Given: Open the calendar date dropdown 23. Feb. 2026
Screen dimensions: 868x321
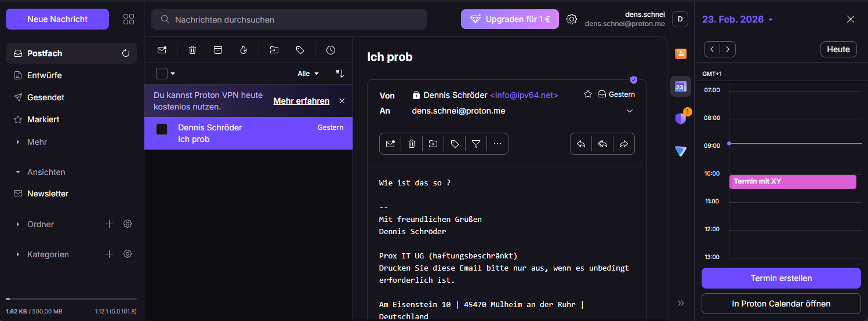Looking at the screenshot, I should pyautogui.click(x=738, y=19).
